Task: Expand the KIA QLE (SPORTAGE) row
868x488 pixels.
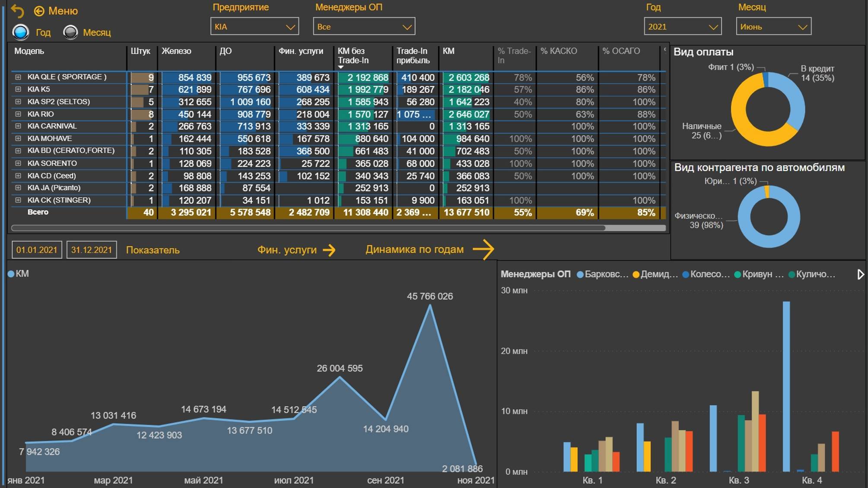Action: pyautogui.click(x=18, y=77)
